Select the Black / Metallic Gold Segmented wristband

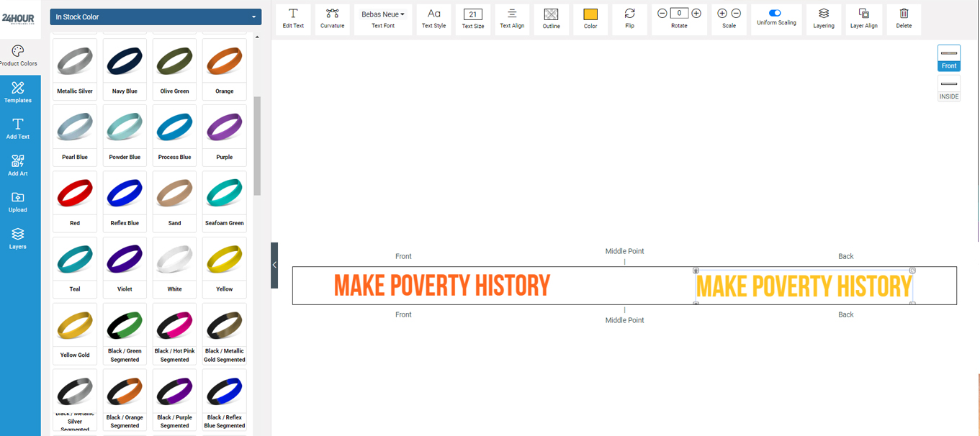pos(225,334)
